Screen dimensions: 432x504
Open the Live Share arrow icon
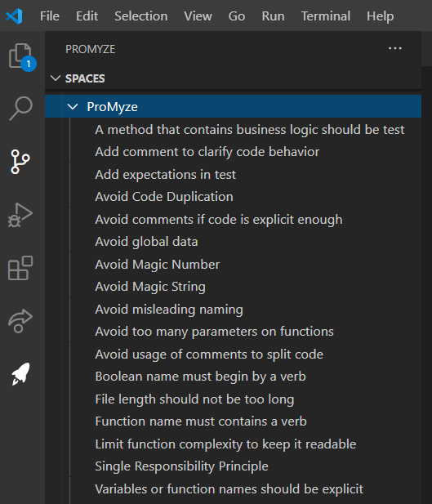coord(20,321)
